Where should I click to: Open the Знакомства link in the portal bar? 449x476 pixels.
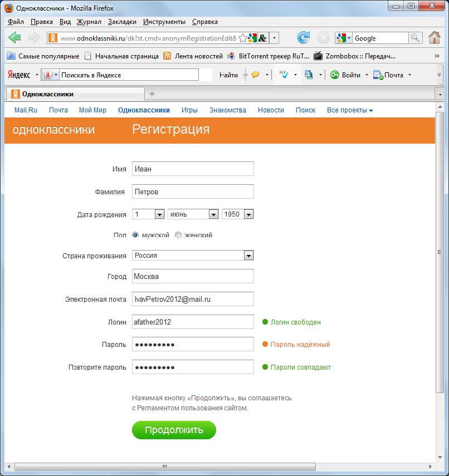(227, 110)
